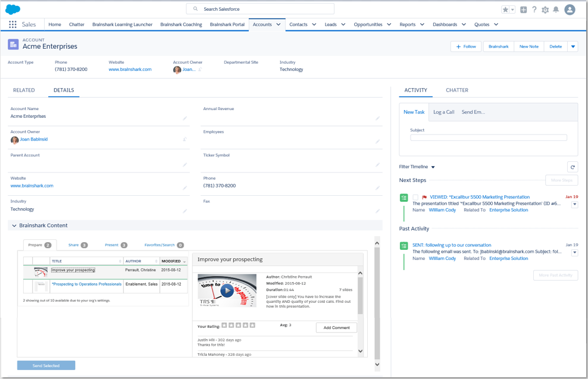Edit the Account Name field pencil
This screenshot has width=588, height=379.
tap(185, 118)
